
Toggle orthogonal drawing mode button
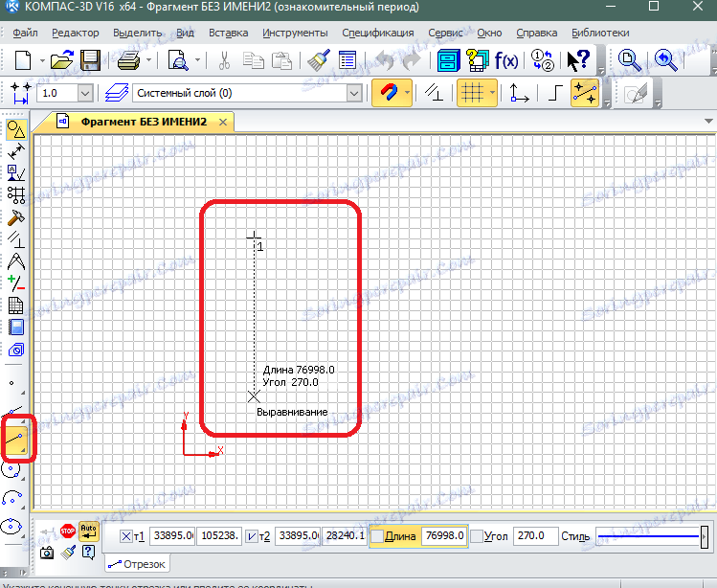point(554,93)
